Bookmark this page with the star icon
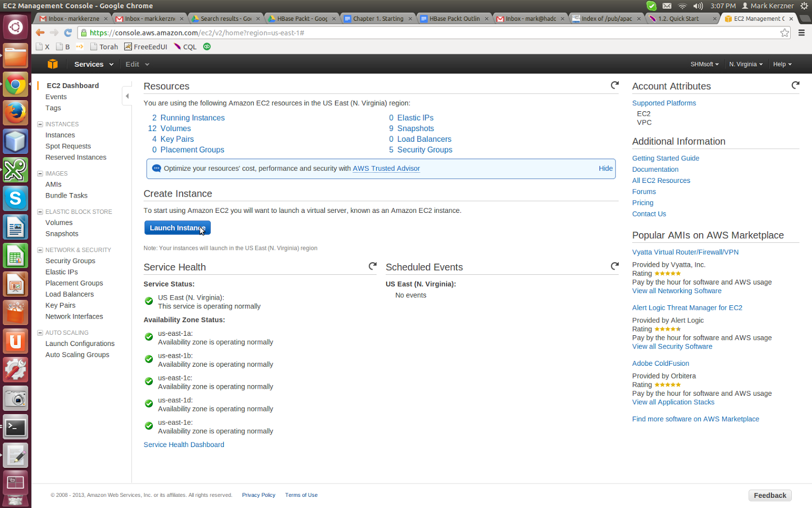Image resolution: width=812 pixels, height=508 pixels. click(785, 33)
